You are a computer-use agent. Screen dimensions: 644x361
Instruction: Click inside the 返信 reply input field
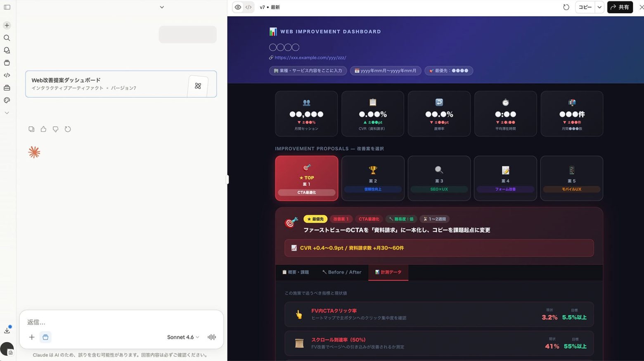pos(120,322)
